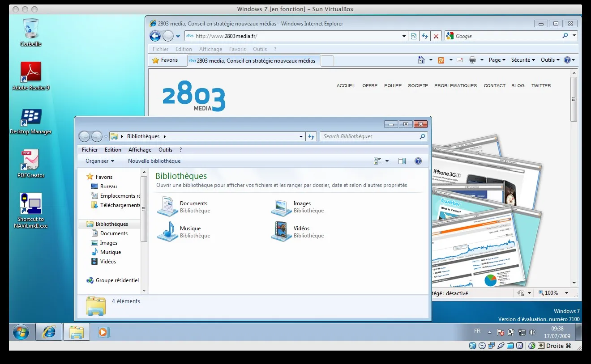Select the PDFCreator desktop icon

tap(31, 164)
